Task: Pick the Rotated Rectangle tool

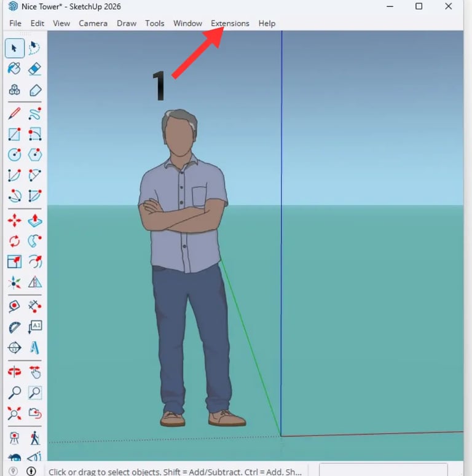Action: click(x=34, y=135)
